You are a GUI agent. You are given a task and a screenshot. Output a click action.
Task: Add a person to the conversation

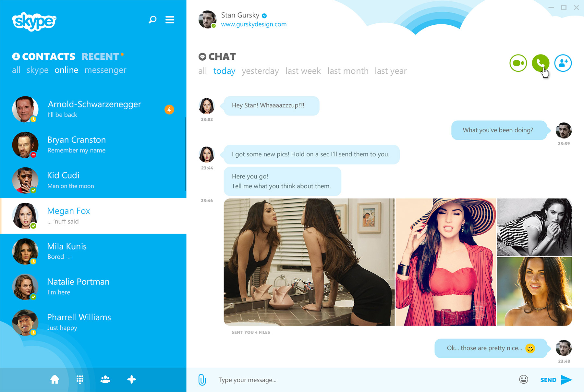pos(563,63)
